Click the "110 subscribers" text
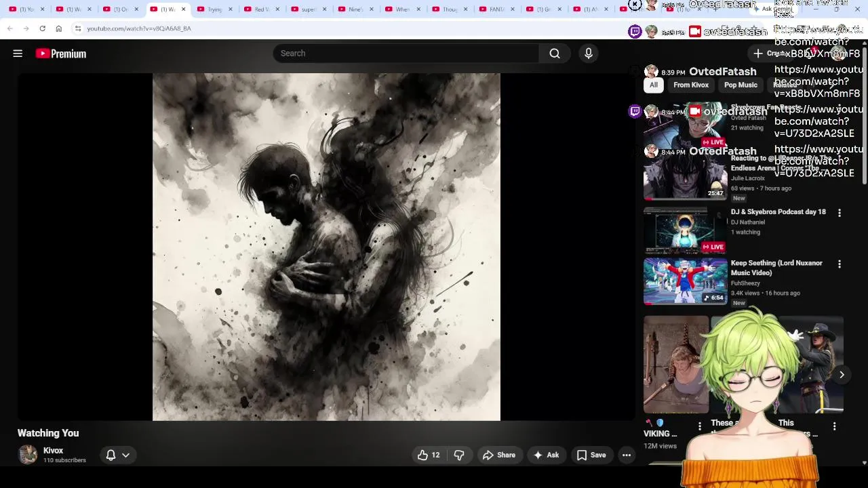The height and width of the screenshot is (488, 868). pos(64,461)
